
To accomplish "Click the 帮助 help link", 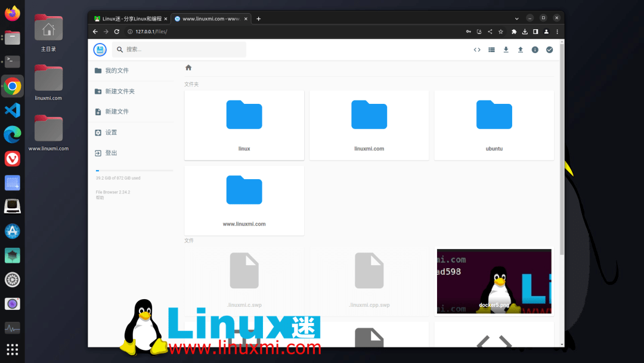I will 100,198.
